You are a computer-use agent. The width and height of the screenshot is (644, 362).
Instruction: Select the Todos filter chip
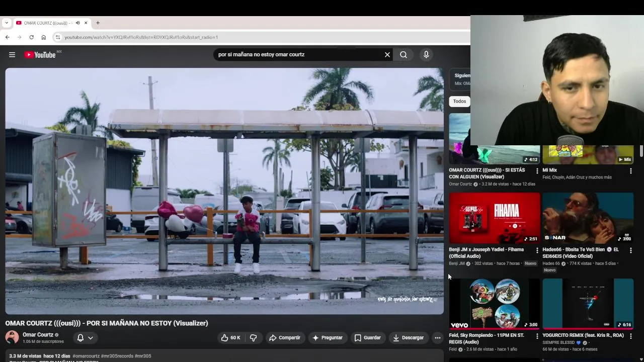click(459, 101)
